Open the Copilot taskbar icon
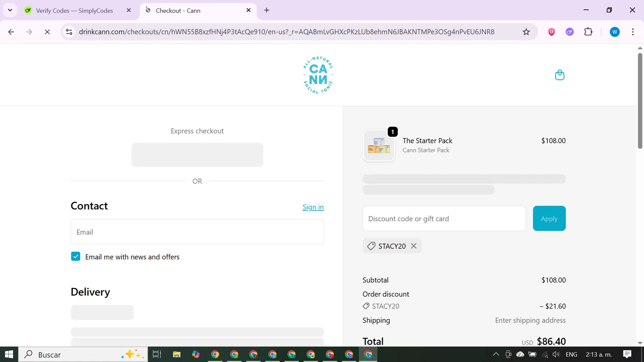This screenshot has width=644, height=362. click(x=196, y=354)
